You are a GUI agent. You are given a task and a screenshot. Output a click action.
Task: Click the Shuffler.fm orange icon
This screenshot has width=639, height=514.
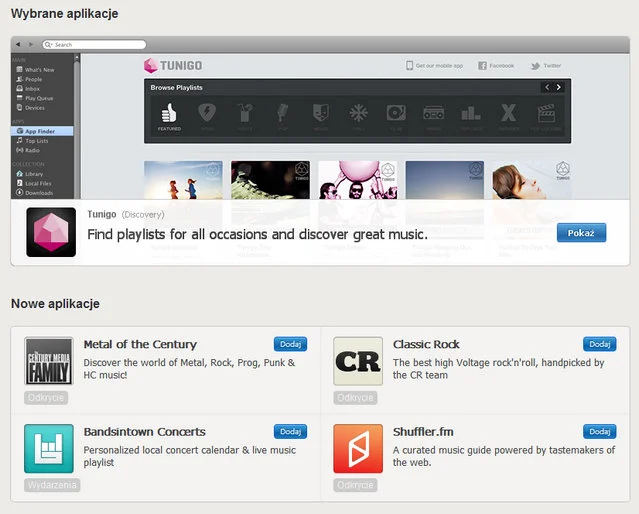pyautogui.click(x=358, y=448)
